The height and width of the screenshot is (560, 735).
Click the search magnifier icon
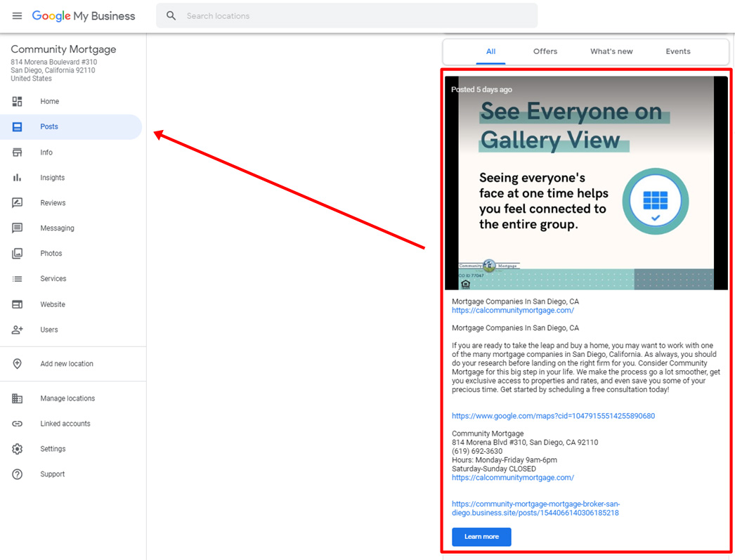tap(171, 16)
